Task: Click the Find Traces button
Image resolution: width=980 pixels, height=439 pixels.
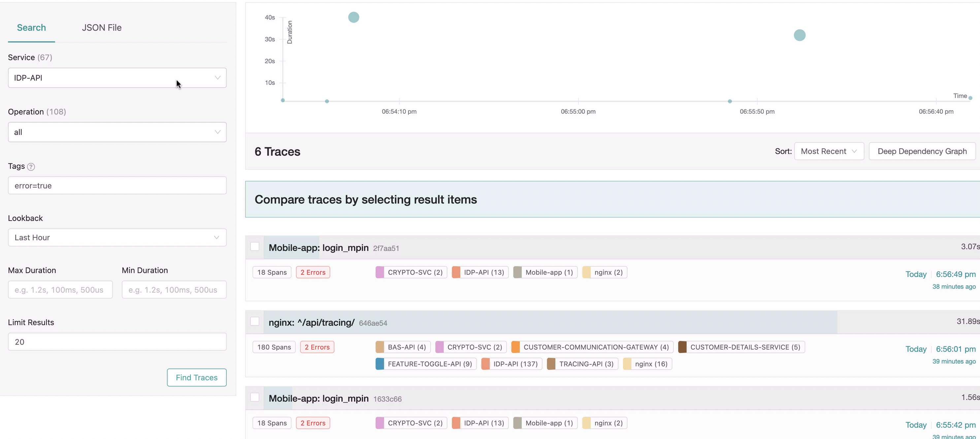Action: click(196, 377)
